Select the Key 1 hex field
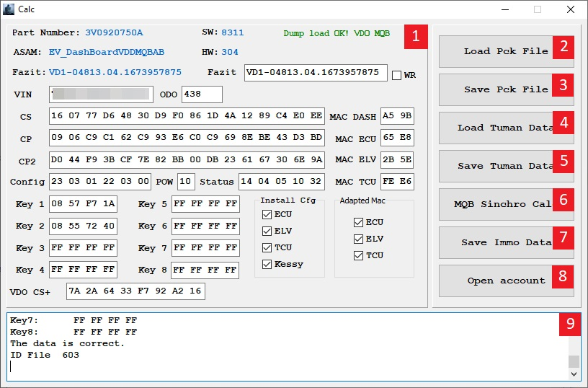 click(84, 204)
